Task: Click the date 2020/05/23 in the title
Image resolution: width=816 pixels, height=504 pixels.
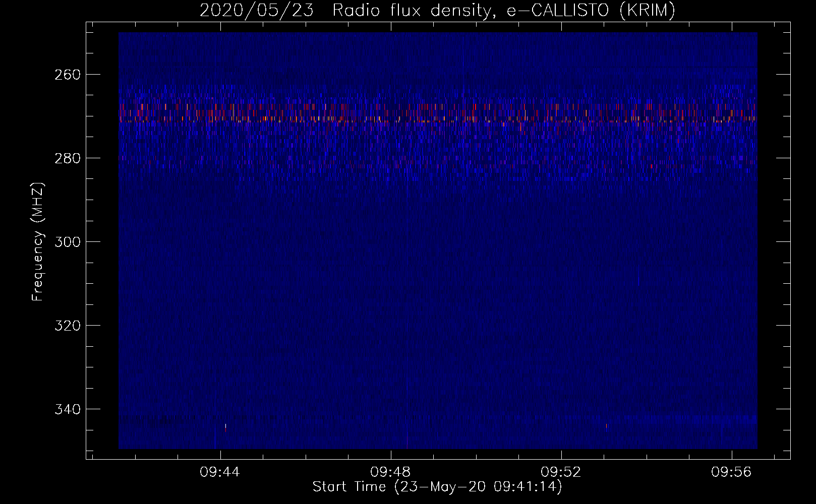Action: (x=256, y=10)
